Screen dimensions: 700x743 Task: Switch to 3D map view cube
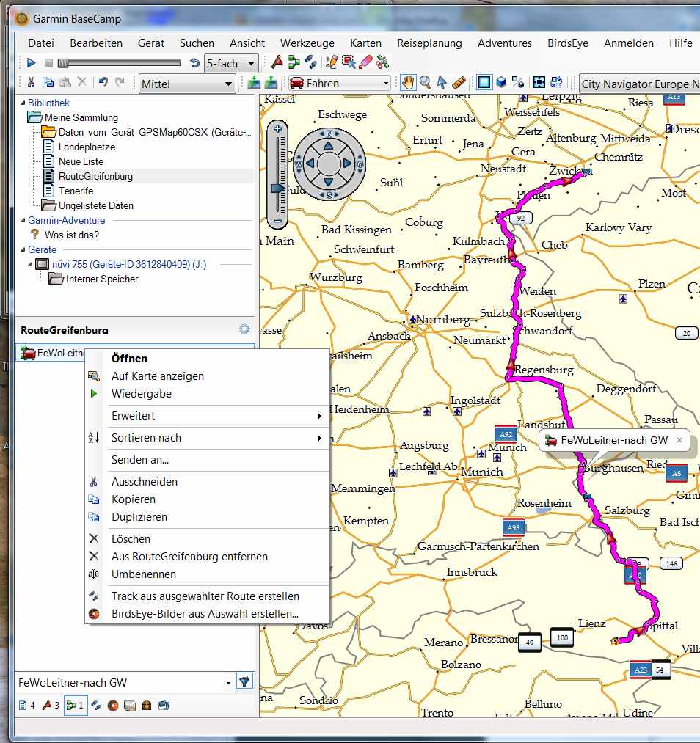(x=501, y=82)
